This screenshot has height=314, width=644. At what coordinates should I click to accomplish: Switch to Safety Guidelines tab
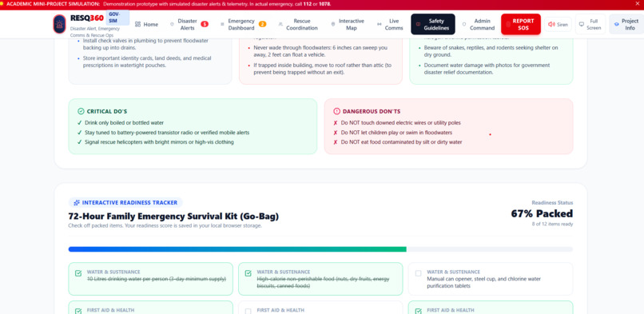pos(433,24)
